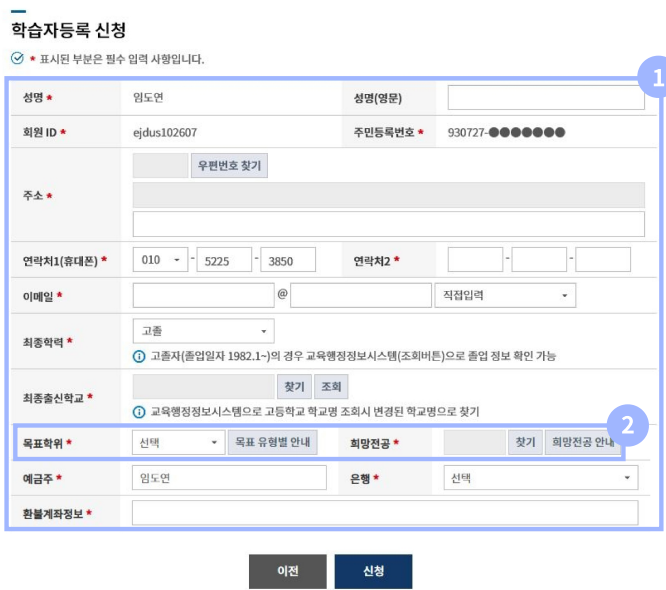
Task: Click the info icon beside the 고졸자 graduation note
Action: pyautogui.click(x=139, y=355)
